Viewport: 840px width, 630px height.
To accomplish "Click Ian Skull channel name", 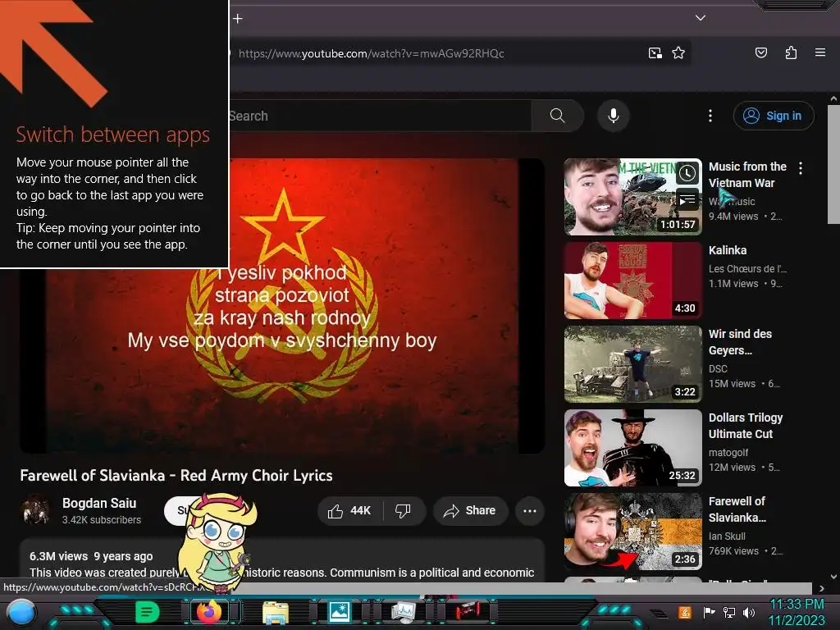I will click(x=727, y=536).
